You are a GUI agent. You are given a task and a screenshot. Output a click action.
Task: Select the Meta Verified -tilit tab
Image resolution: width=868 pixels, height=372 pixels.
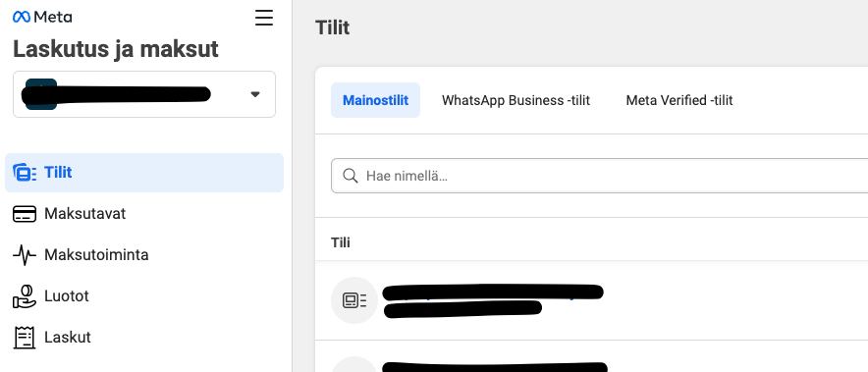tap(679, 100)
